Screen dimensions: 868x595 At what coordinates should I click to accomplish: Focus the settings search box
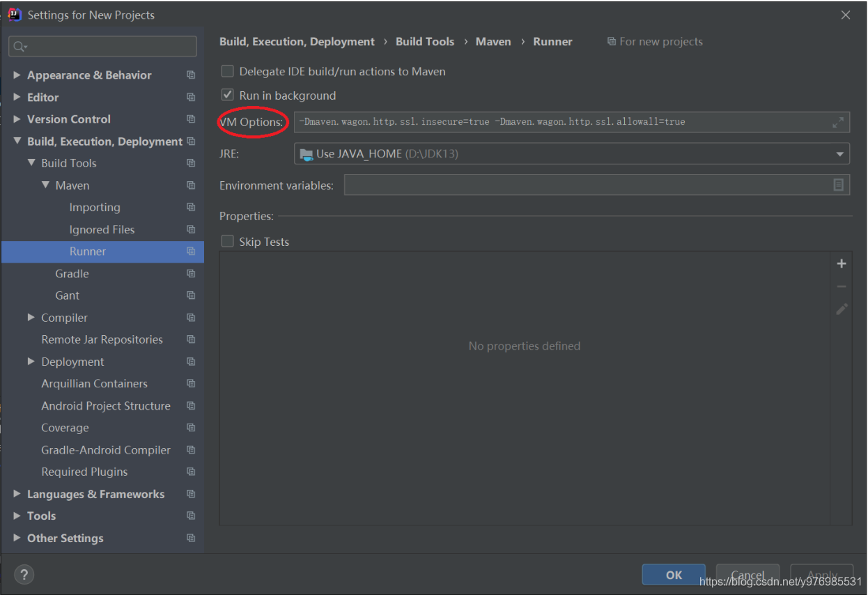(x=102, y=47)
